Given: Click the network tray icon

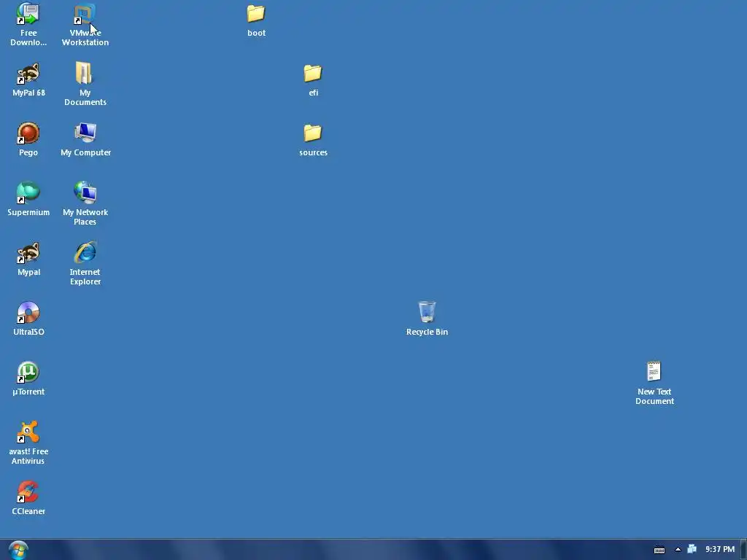Looking at the screenshot, I should [692, 549].
